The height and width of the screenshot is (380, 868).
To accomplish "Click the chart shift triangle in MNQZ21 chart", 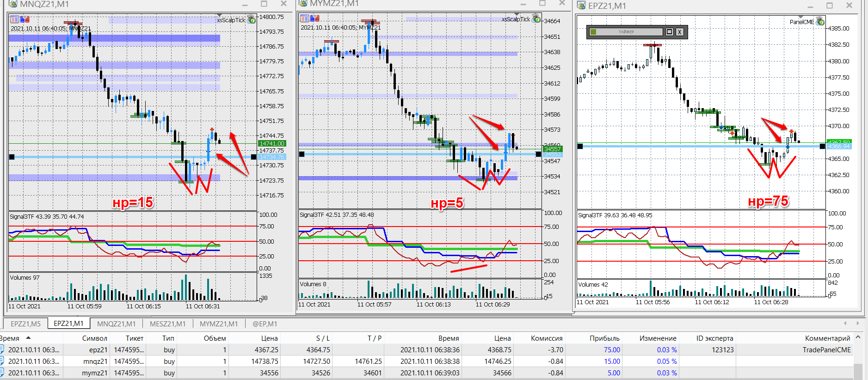I will (219, 15).
